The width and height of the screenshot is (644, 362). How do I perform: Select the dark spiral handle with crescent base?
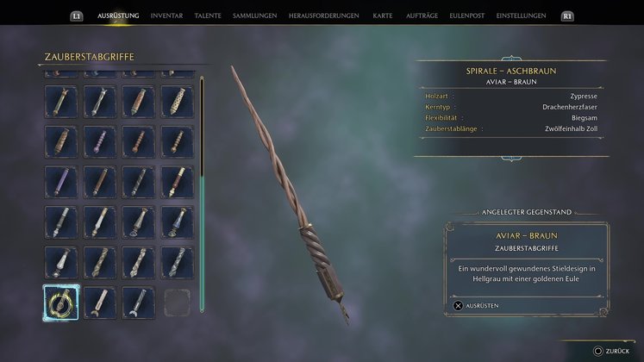click(x=139, y=303)
